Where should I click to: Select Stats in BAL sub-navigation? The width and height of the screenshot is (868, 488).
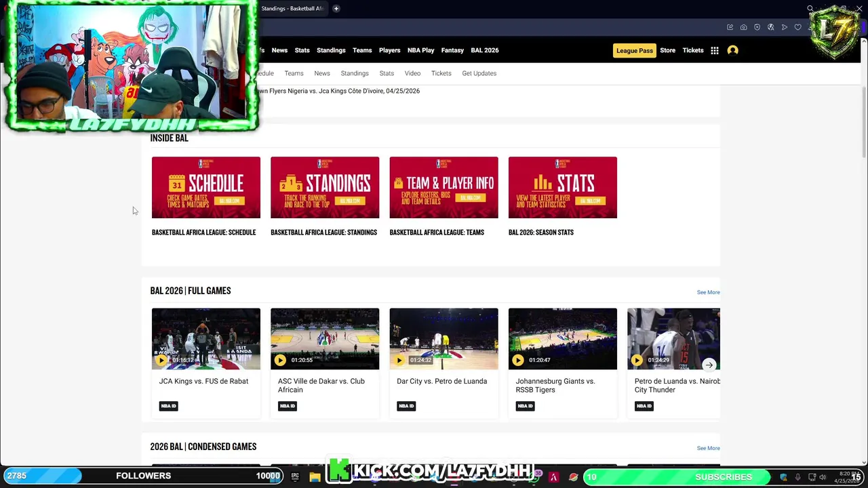click(387, 73)
